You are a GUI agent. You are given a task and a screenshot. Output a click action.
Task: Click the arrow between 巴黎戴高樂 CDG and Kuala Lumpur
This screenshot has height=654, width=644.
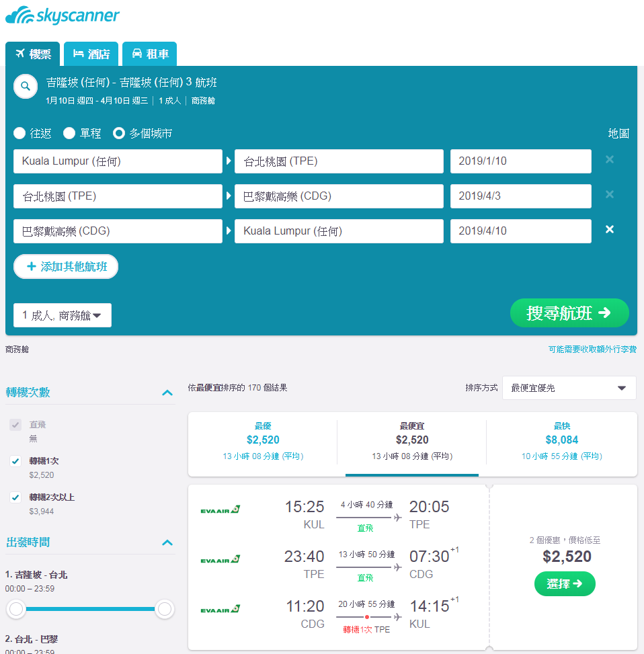click(228, 231)
